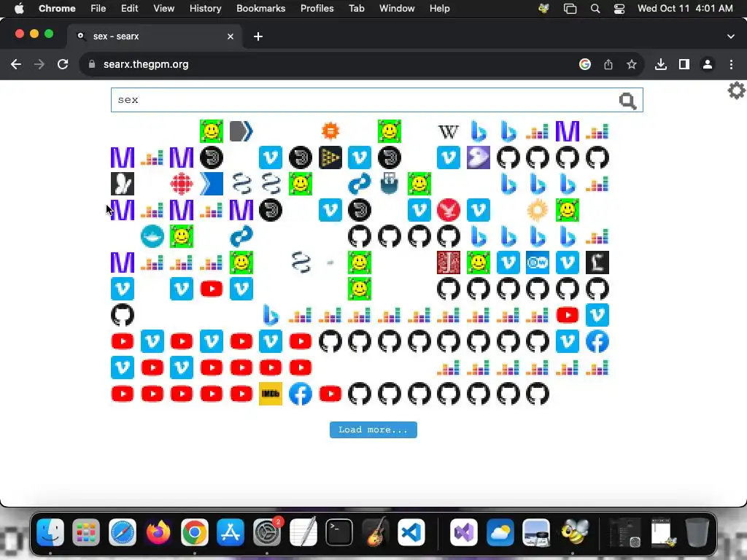The height and width of the screenshot is (560, 747).
Task: Open the Chrome side panel icon
Action: tap(684, 64)
